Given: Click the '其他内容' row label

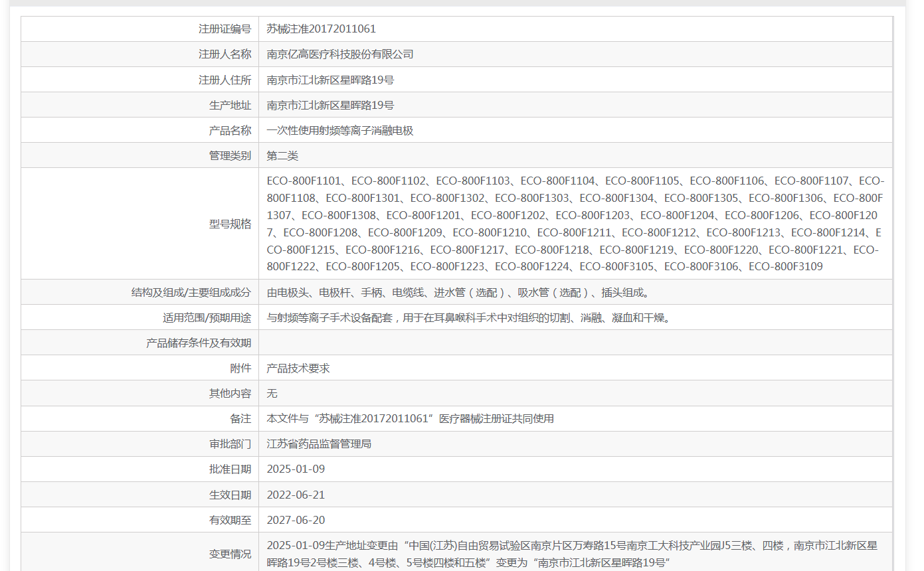Looking at the screenshot, I should pyautogui.click(x=230, y=393).
